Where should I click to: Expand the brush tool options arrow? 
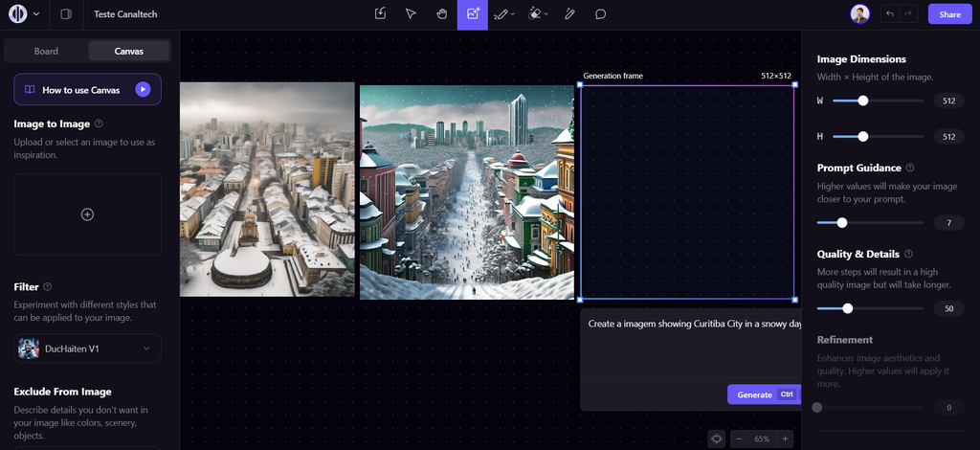click(x=513, y=14)
